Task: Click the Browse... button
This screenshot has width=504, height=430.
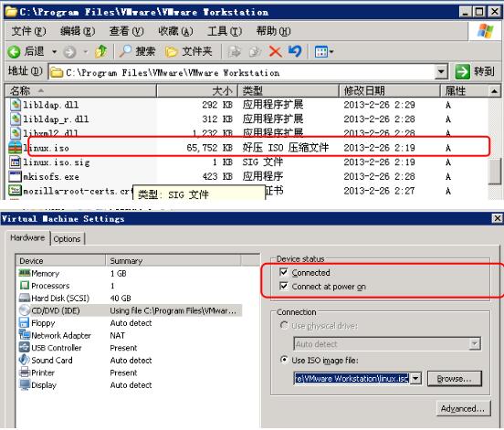Action: [x=454, y=379]
